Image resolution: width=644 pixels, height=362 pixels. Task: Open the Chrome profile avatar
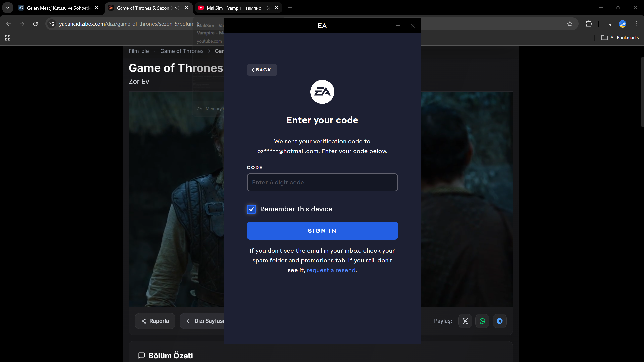(x=622, y=24)
